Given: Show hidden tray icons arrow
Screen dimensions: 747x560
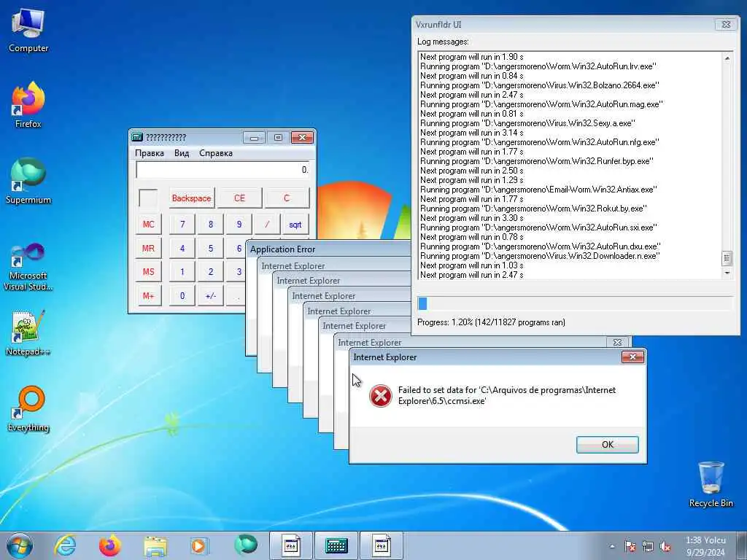Looking at the screenshot, I should pyautogui.click(x=612, y=547).
